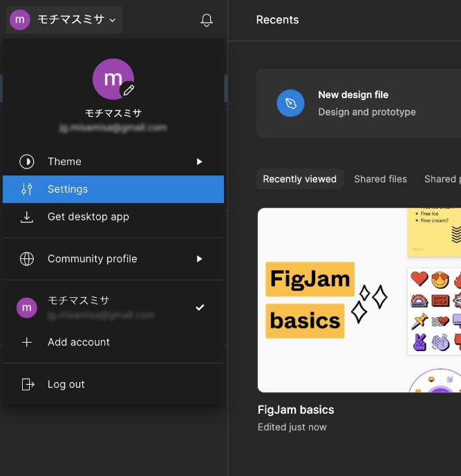Expand the Theme submenu arrow
461x476 pixels.
(199, 162)
